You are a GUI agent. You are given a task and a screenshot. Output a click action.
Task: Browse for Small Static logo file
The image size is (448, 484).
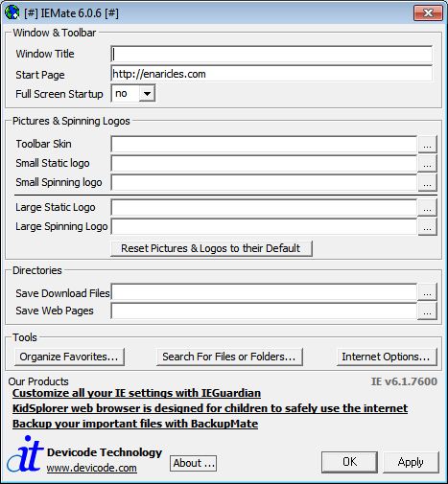[x=427, y=163]
